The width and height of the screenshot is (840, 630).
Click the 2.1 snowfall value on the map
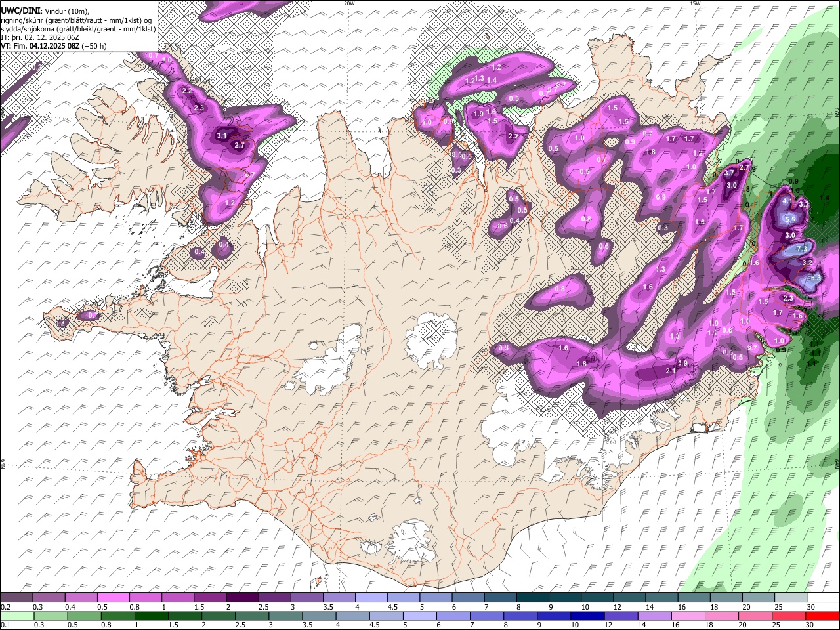(x=671, y=371)
